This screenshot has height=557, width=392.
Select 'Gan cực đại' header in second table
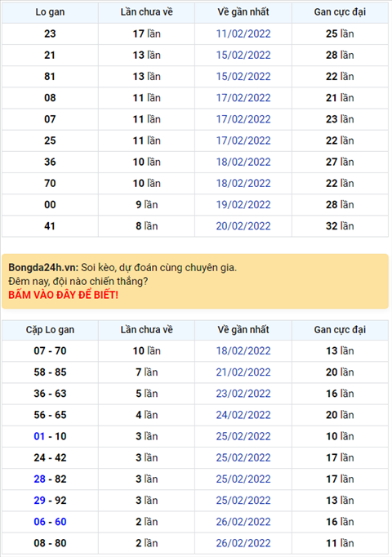click(340, 330)
